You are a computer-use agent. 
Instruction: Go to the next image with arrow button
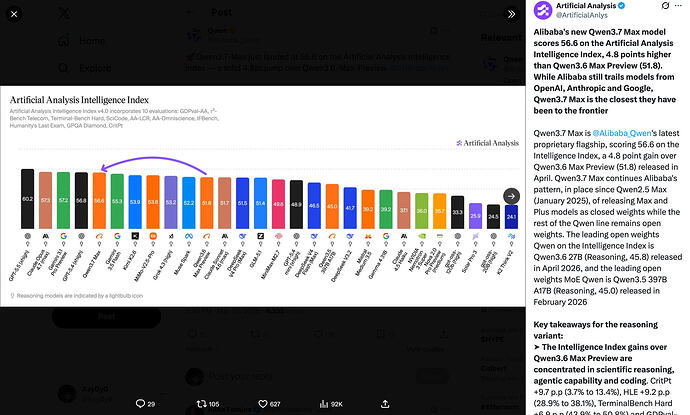[x=511, y=196]
